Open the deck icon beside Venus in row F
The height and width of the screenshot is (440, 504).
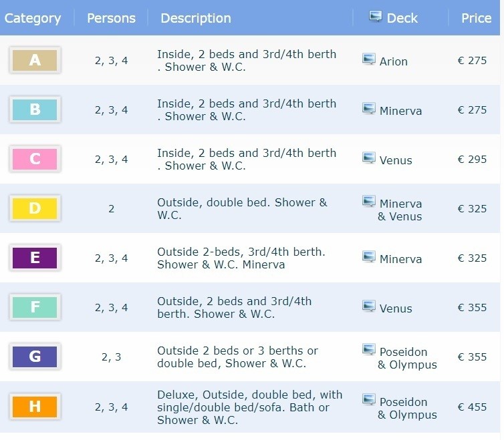point(369,306)
